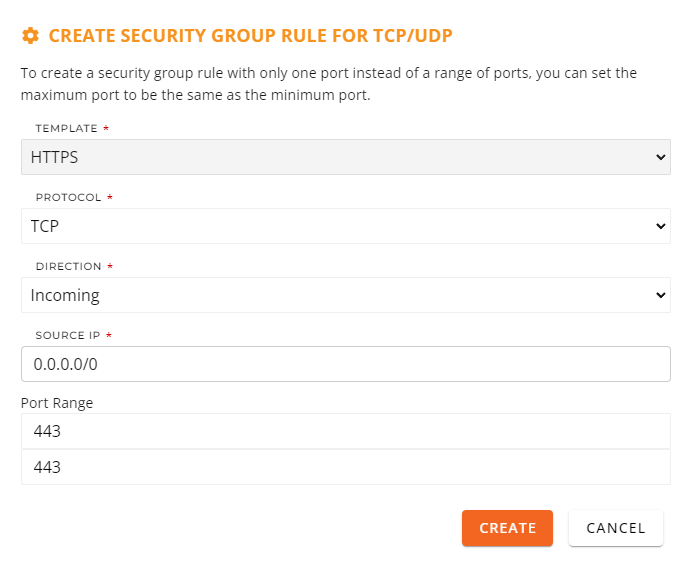Click the red asterisk next to Template
This screenshot has width=695, height=567.
pyautogui.click(x=106, y=128)
